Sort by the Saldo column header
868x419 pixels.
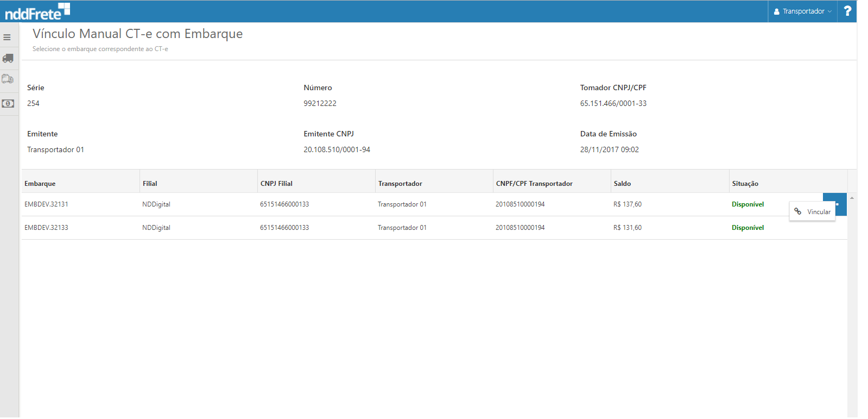[x=622, y=184]
